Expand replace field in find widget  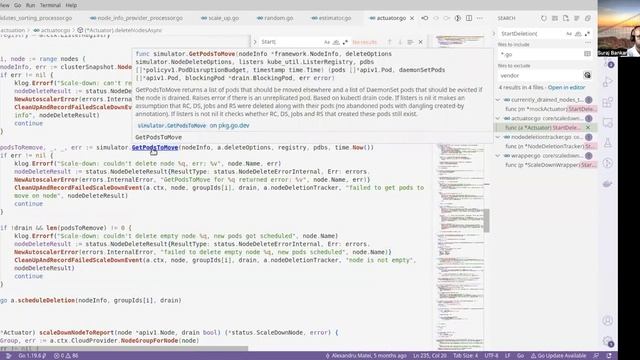coord(255,42)
